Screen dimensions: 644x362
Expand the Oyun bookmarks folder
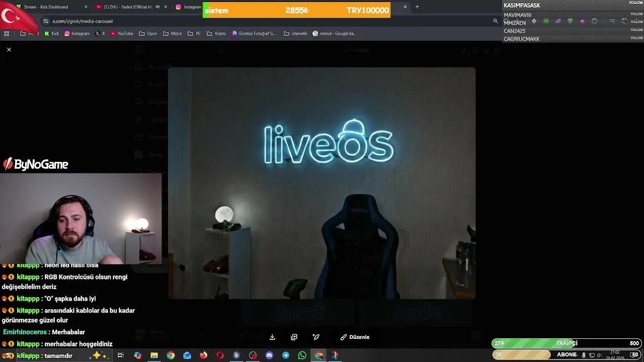pos(148,34)
